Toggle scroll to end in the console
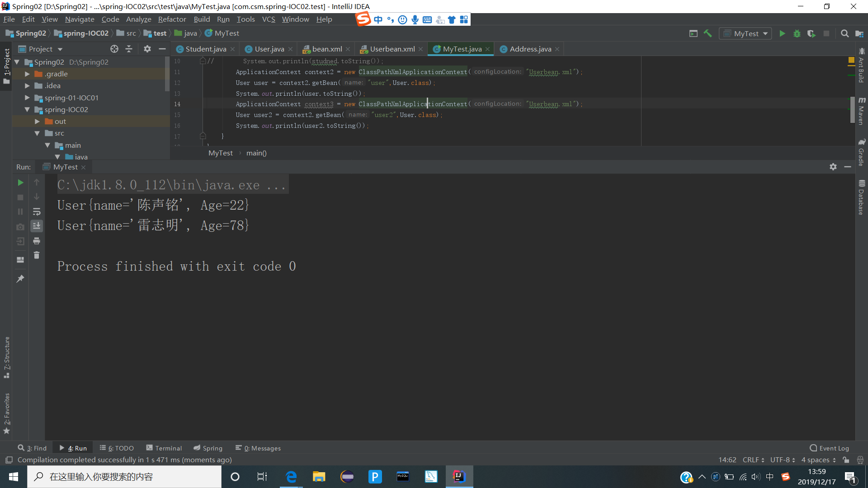Screen dimensions: 868x488 [37, 225]
